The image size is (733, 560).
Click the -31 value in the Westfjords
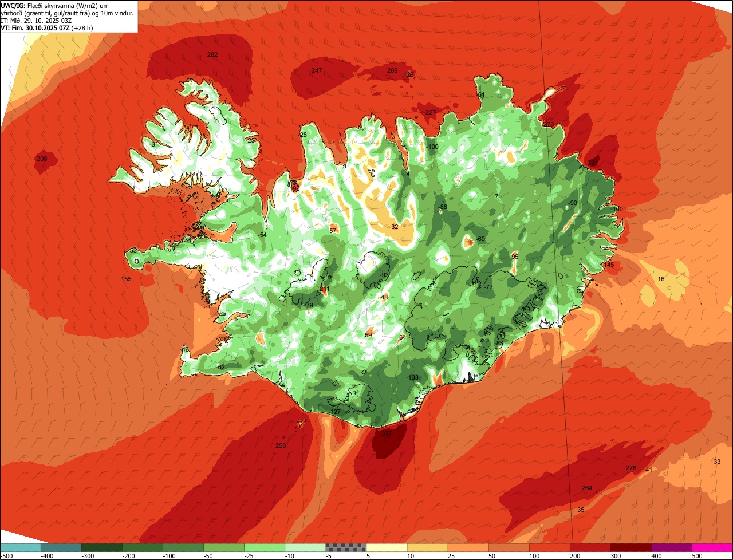pyautogui.click(x=155, y=145)
